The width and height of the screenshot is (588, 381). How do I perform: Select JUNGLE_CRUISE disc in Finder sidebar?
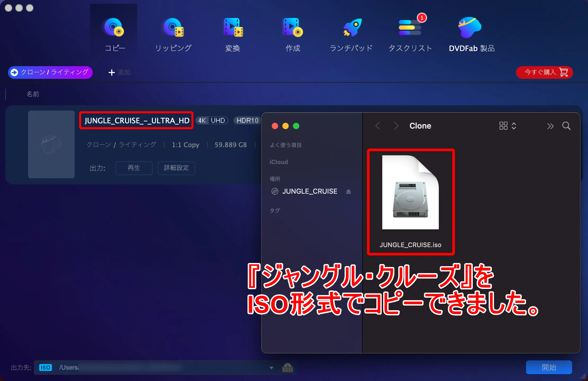310,191
